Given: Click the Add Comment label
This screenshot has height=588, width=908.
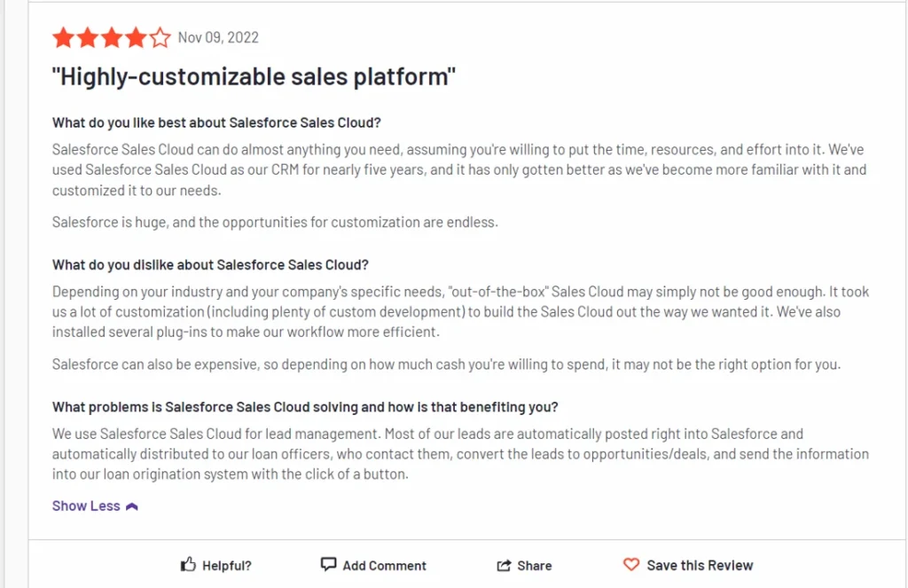Looking at the screenshot, I should click(384, 565).
